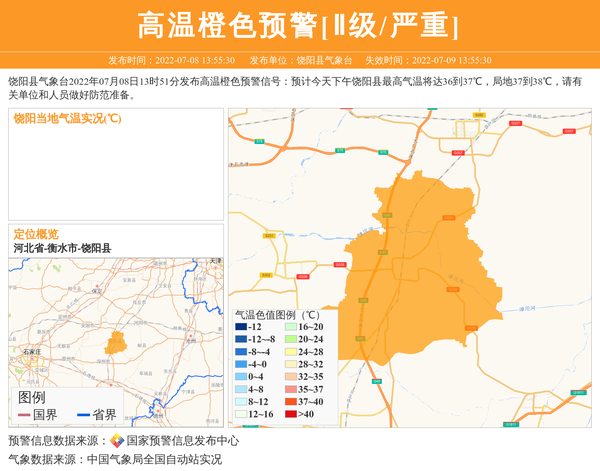
Task: Click the small orange 饶阳县 region on overview map
Action: tap(116, 342)
